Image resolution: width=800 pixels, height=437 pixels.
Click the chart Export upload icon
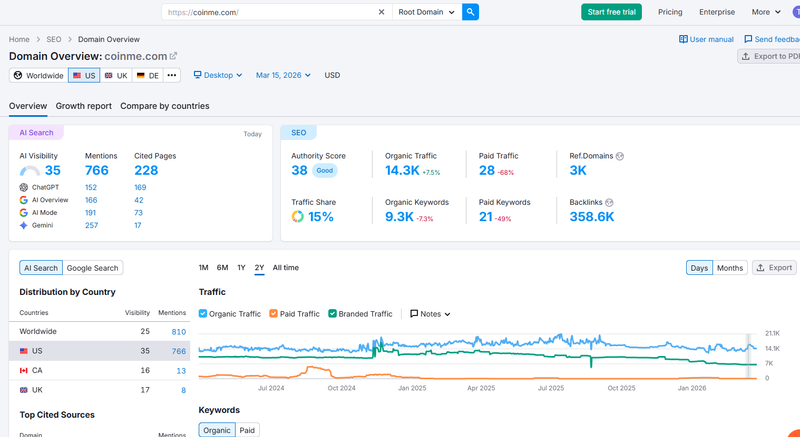[760, 268]
